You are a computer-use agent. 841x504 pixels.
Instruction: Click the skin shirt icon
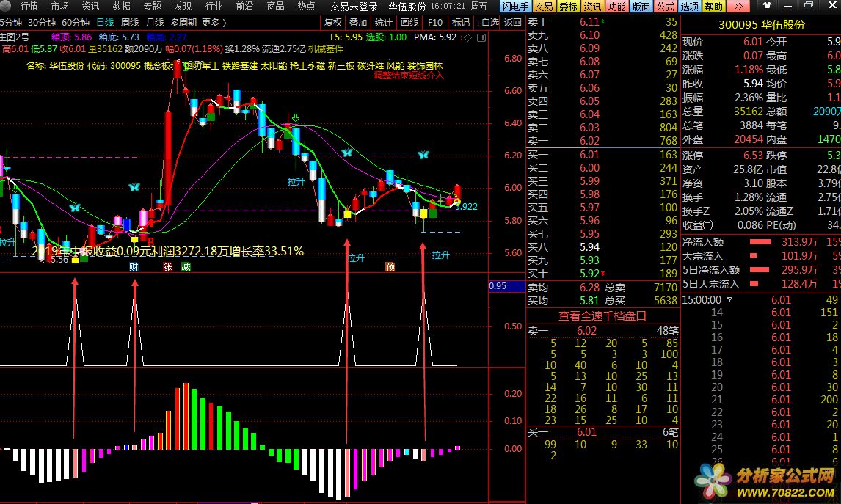point(767,6)
